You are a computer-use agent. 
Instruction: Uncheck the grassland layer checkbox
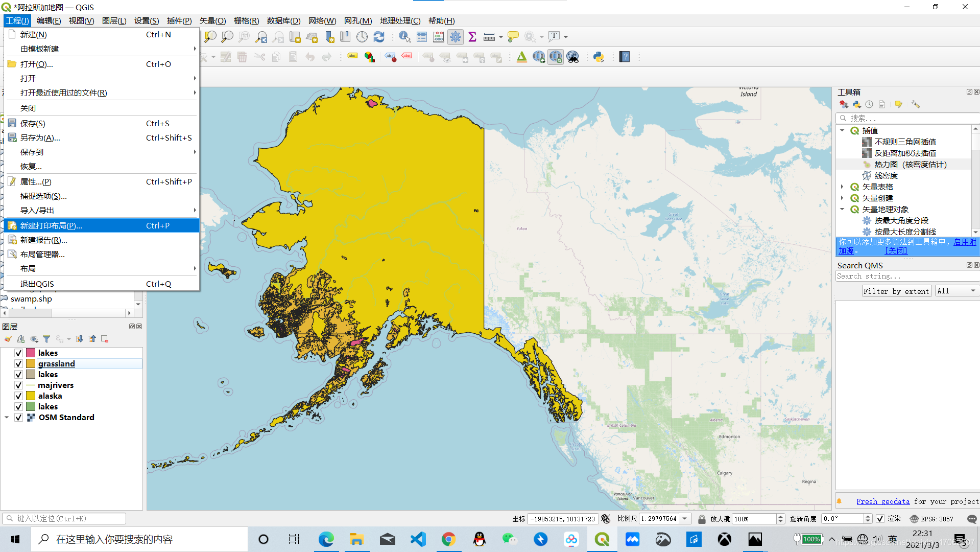(x=18, y=364)
